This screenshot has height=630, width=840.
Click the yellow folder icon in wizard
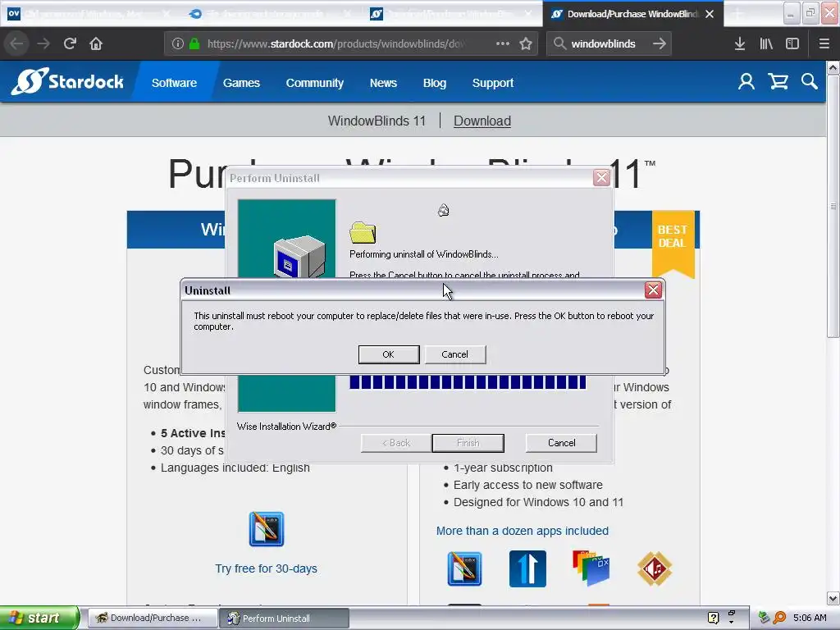[363, 232]
